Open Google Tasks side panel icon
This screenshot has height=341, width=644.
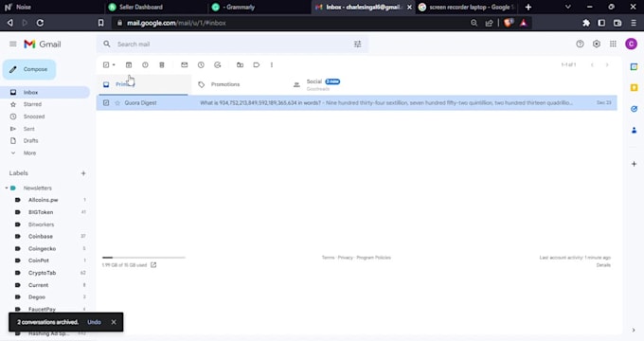tap(634, 109)
